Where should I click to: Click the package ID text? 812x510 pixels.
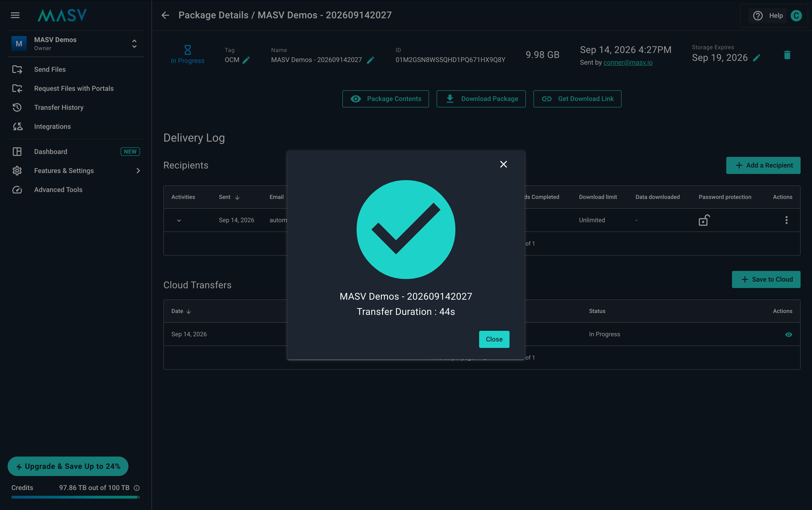tap(450, 60)
